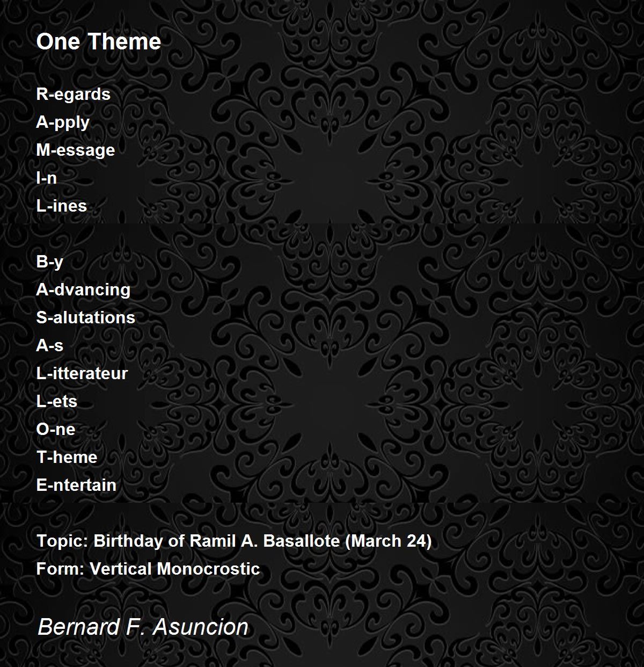The image size is (644, 667).
Task: Click the Topic line about Ramil A. Basallote
Action: 234,541
